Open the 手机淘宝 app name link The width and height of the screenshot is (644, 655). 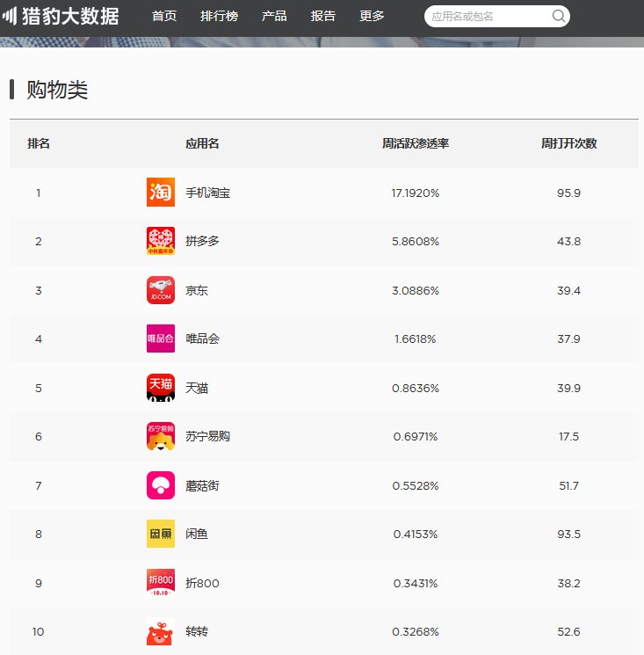pyautogui.click(x=207, y=193)
